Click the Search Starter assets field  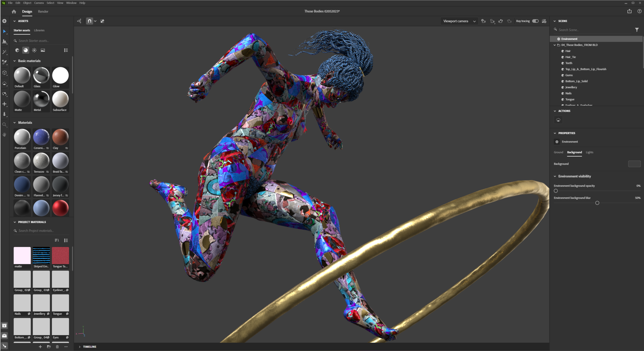click(x=41, y=40)
